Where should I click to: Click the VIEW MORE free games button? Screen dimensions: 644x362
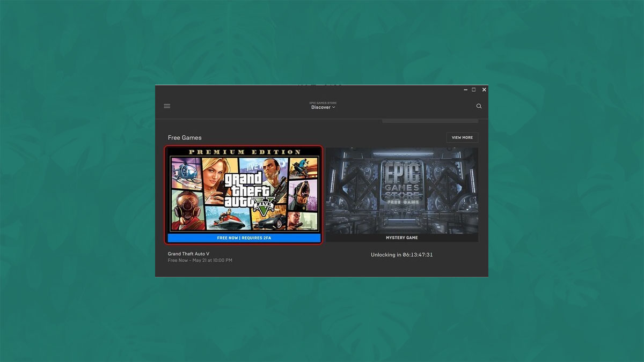tap(462, 137)
